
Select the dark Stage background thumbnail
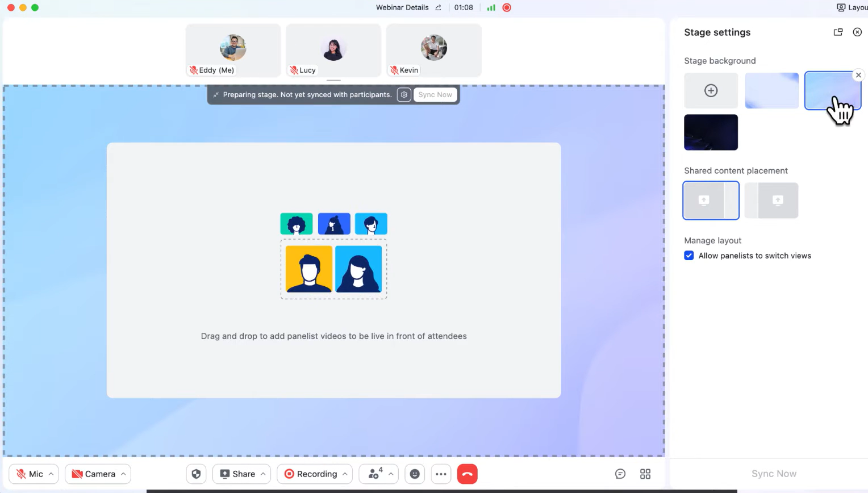pyautogui.click(x=711, y=132)
